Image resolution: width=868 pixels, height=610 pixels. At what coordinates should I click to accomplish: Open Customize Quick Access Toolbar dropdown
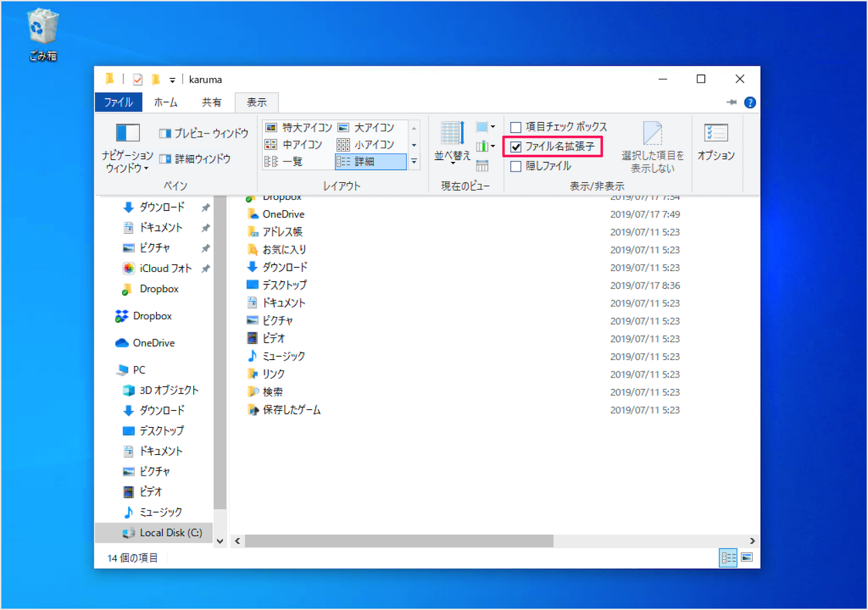(x=172, y=80)
